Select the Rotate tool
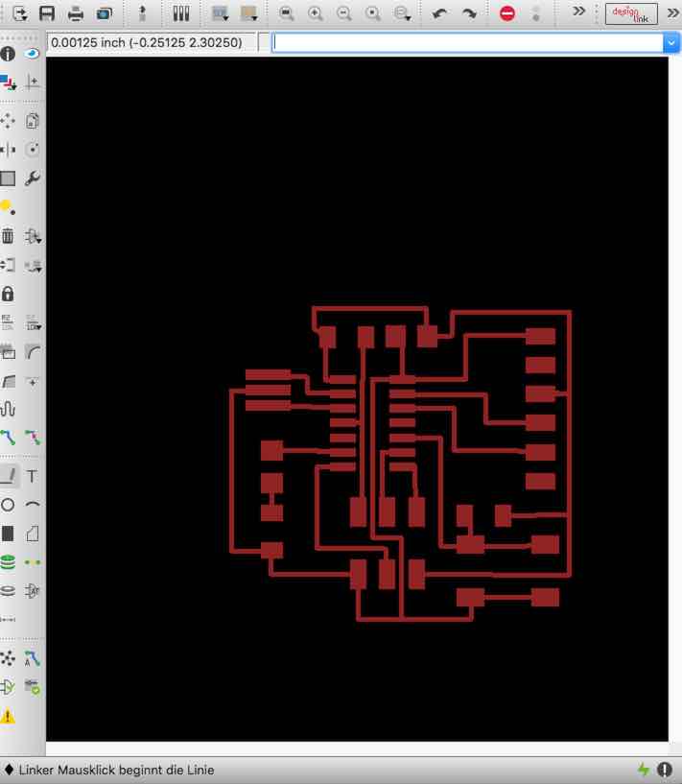The height and width of the screenshot is (784, 682). point(32,149)
